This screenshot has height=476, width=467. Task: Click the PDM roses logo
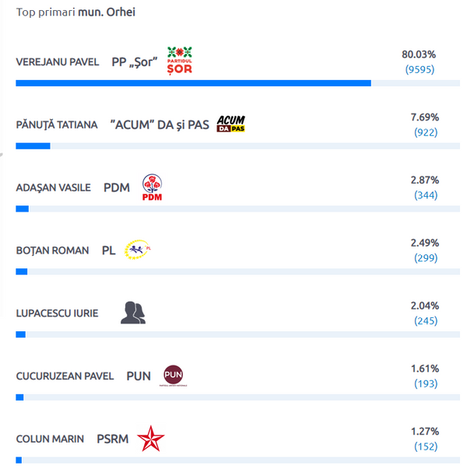152,187
